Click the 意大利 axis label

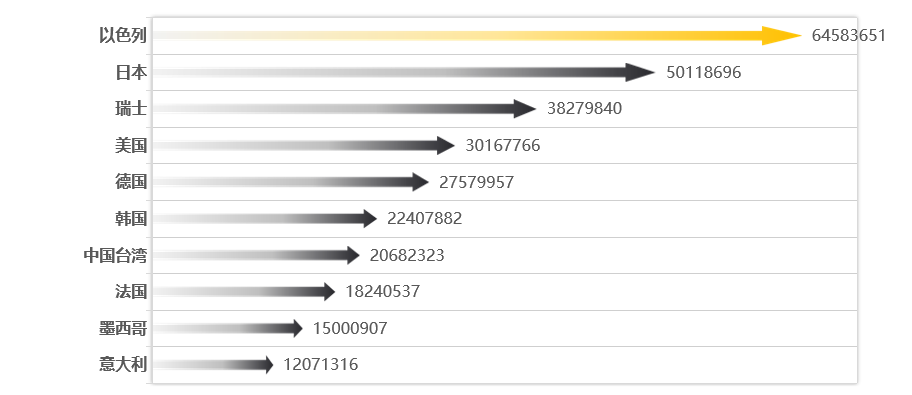coord(123,365)
